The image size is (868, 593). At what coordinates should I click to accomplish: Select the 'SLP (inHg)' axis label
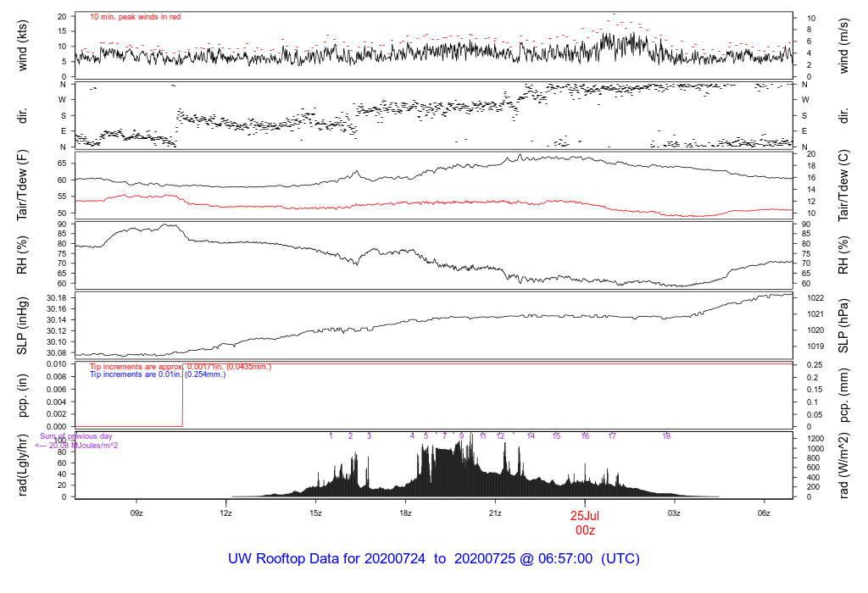(22, 326)
